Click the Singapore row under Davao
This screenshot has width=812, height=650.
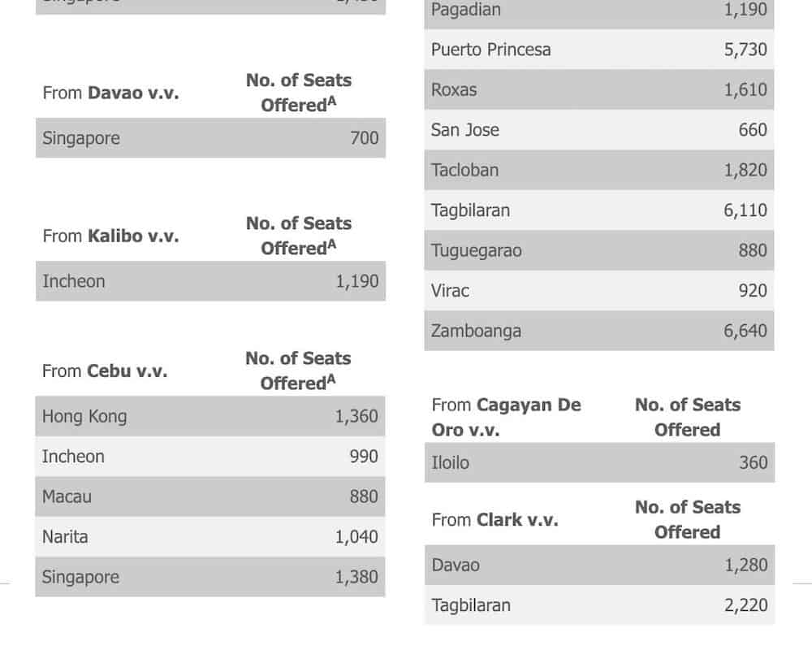click(x=210, y=138)
